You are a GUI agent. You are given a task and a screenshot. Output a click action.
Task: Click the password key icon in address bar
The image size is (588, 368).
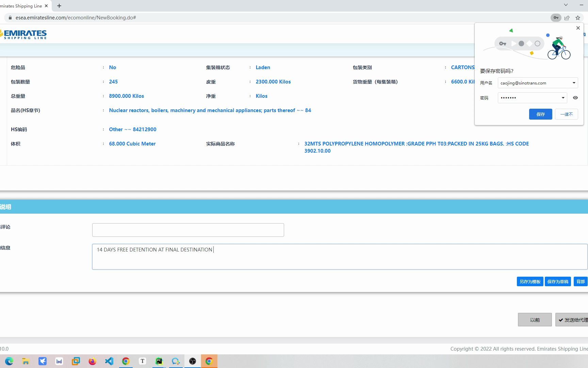(556, 18)
